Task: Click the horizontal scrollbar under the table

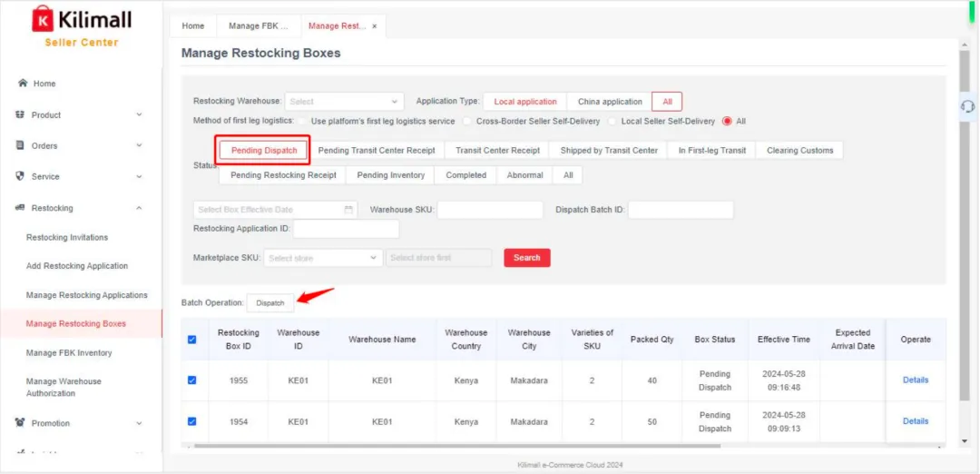Action: [x=456, y=446]
